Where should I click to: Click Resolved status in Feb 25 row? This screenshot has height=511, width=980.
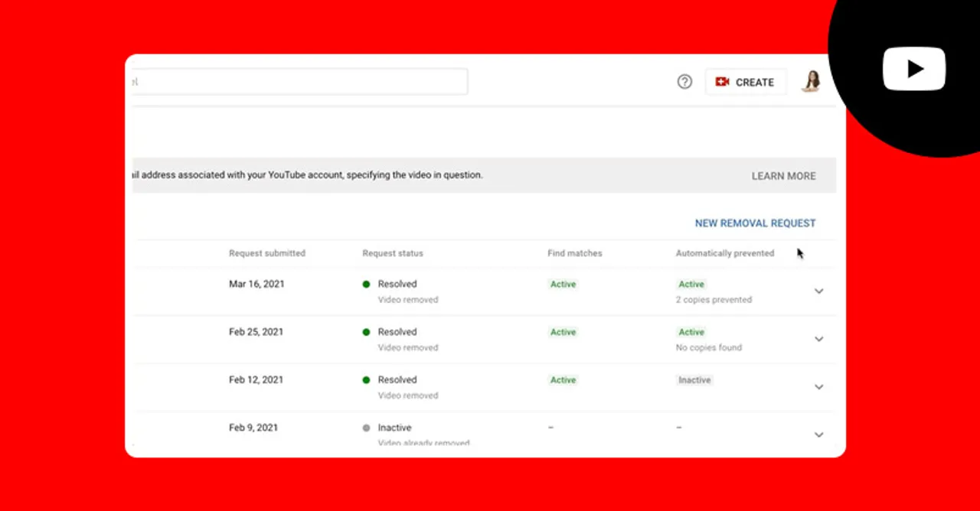[x=397, y=332]
